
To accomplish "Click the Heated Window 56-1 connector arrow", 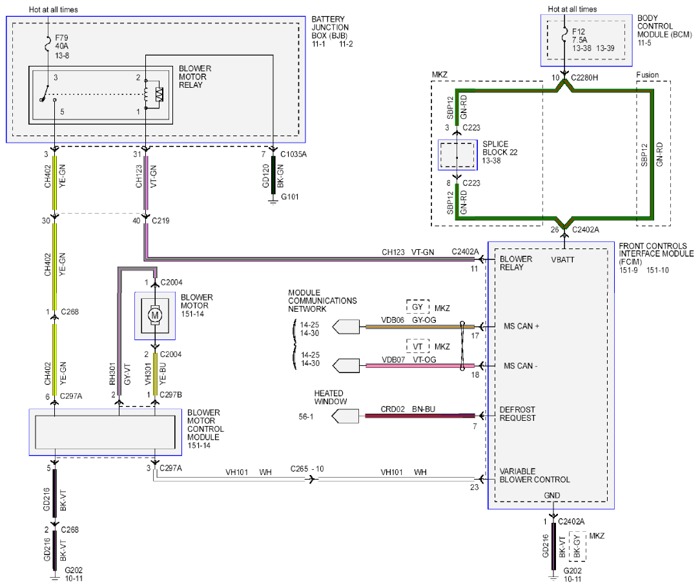I will pos(345,416).
